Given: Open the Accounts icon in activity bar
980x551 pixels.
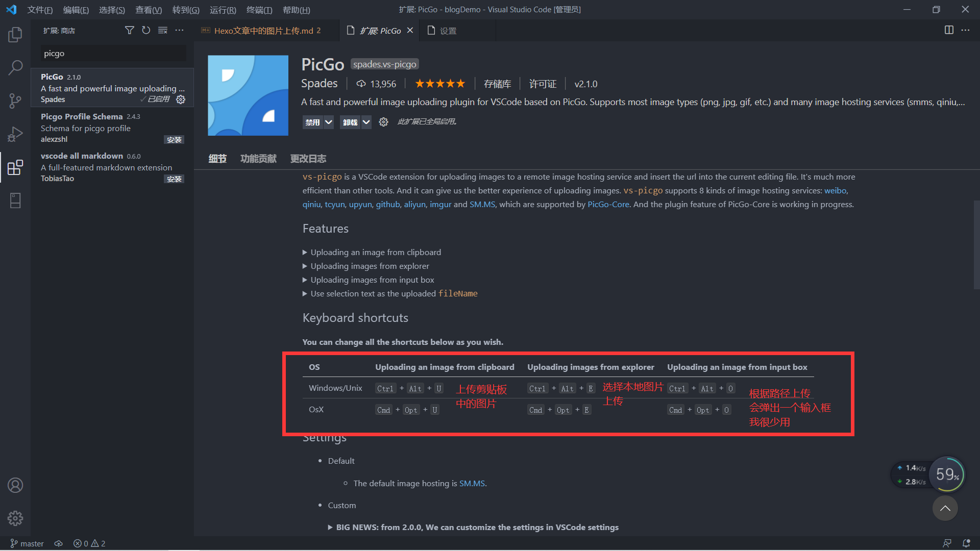Looking at the screenshot, I should click(15, 485).
